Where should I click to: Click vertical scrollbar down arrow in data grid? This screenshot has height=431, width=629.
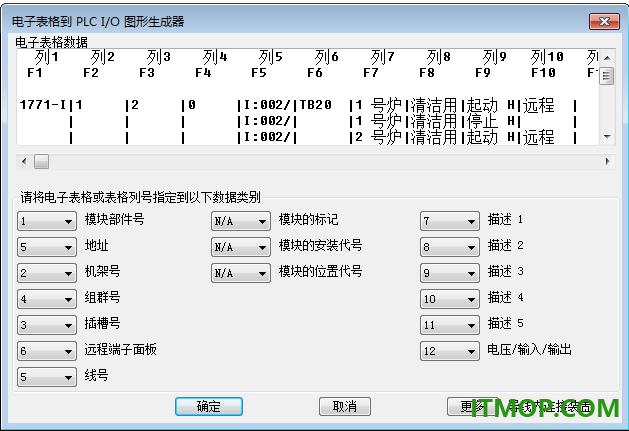607,137
